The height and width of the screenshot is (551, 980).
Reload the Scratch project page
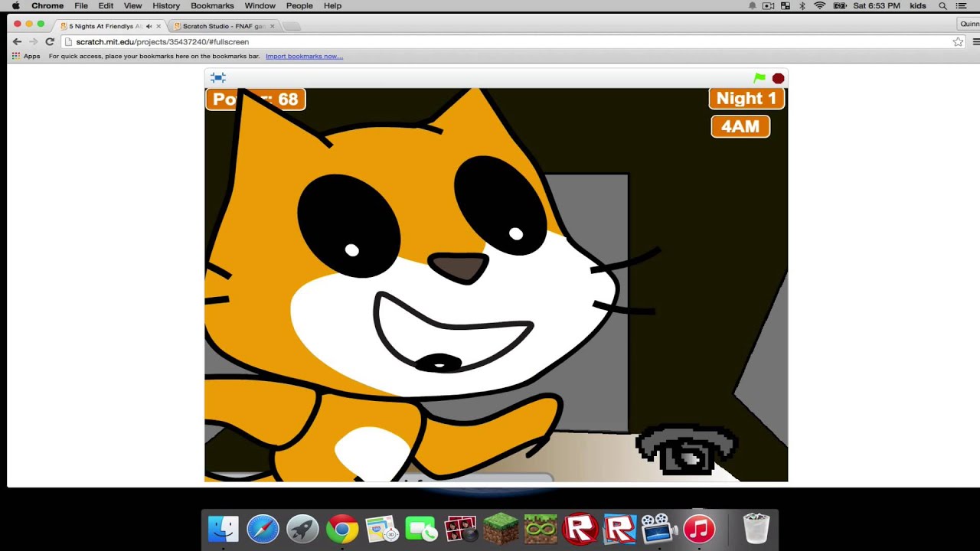click(50, 42)
